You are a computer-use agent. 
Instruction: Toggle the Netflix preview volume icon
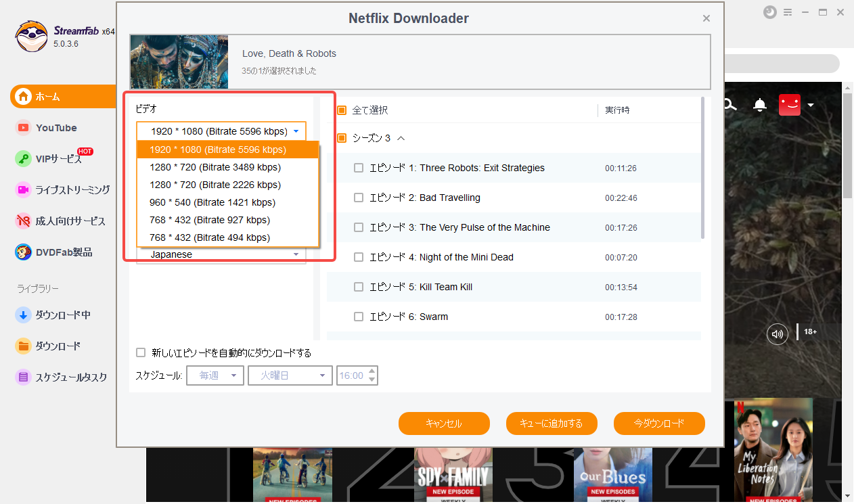point(778,334)
